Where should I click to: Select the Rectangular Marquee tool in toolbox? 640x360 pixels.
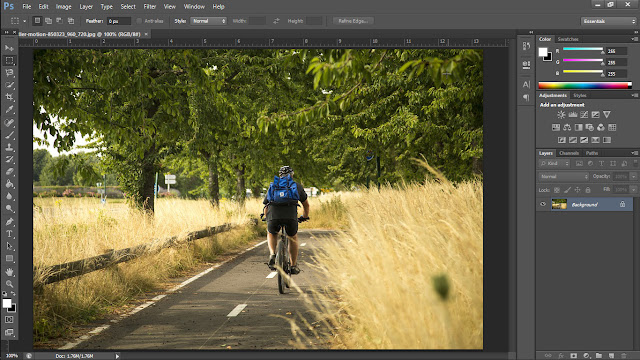pos(9,60)
